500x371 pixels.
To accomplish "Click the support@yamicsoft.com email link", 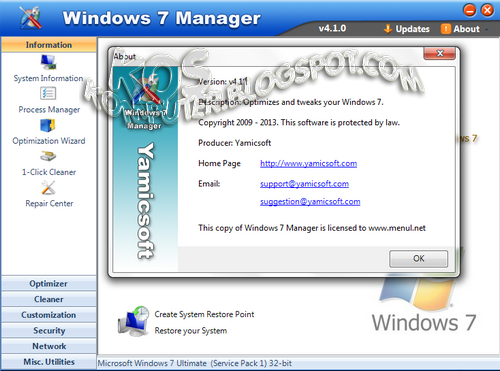I will tap(304, 184).
